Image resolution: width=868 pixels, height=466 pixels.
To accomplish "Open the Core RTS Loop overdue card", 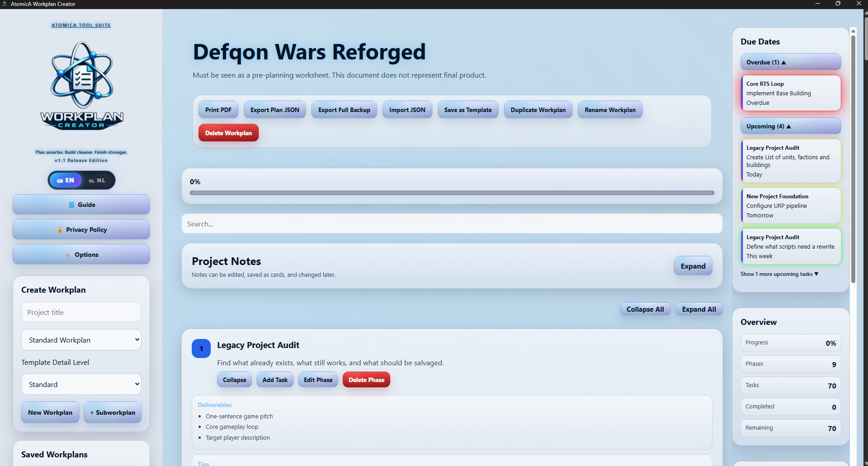I will [790, 93].
